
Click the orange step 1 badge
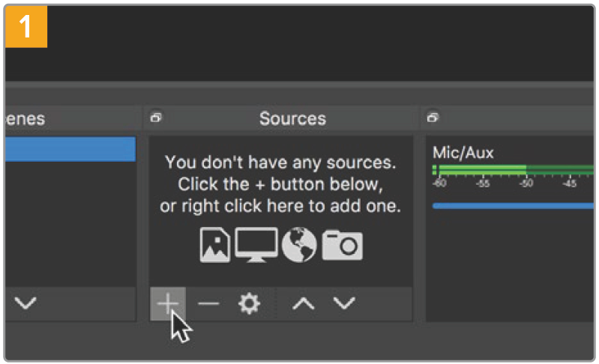click(x=26, y=26)
